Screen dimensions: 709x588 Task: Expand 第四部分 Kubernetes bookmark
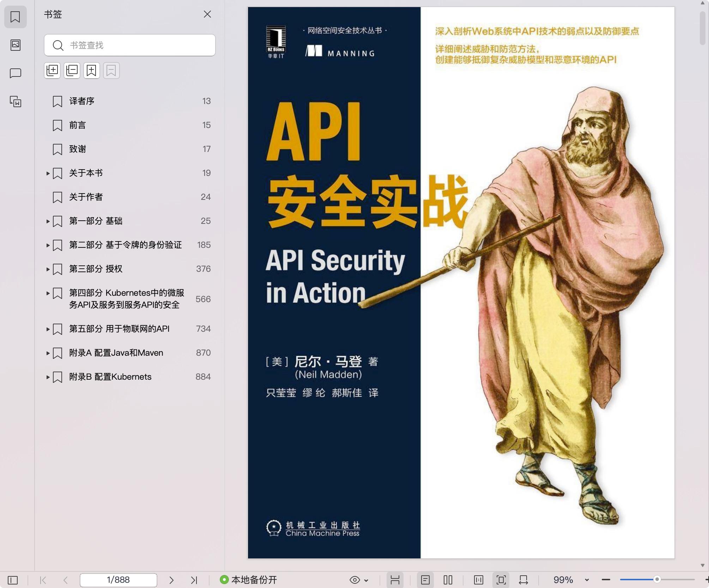coord(48,293)
